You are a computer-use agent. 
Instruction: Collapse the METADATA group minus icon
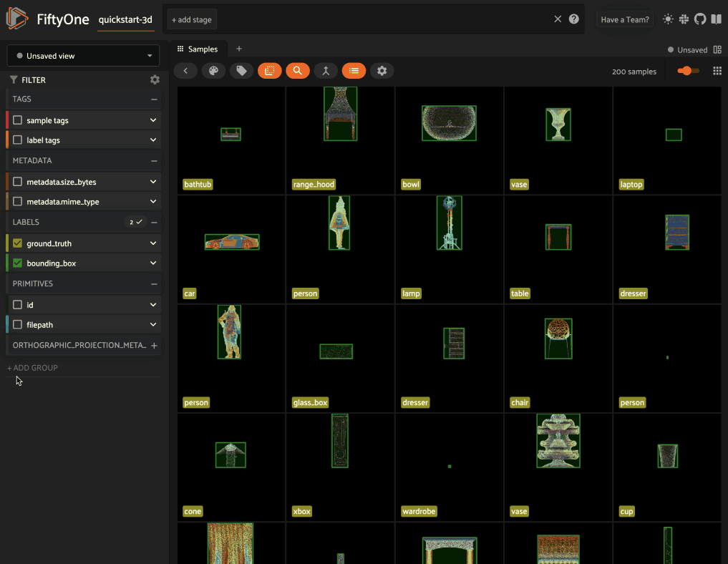[154, 161]
